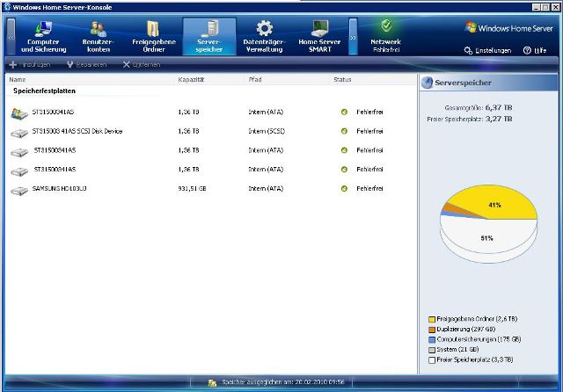
Task: Click the green status icon of SCSI drive
Action: 344,131
